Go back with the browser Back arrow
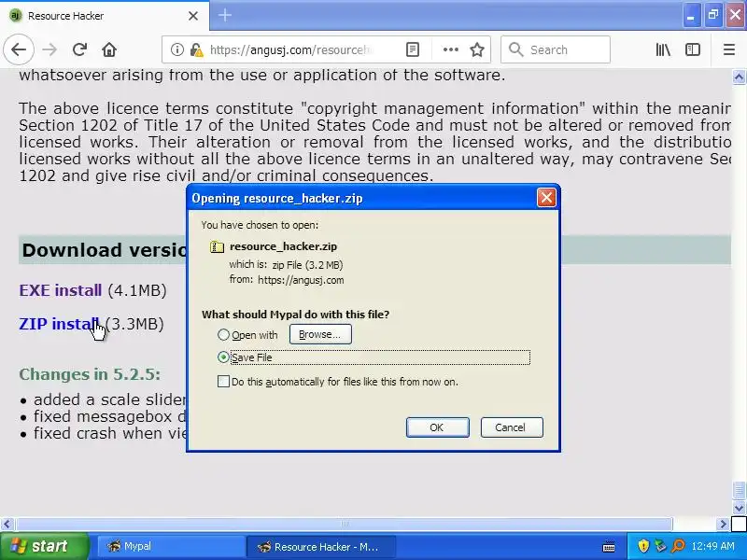 19,49
